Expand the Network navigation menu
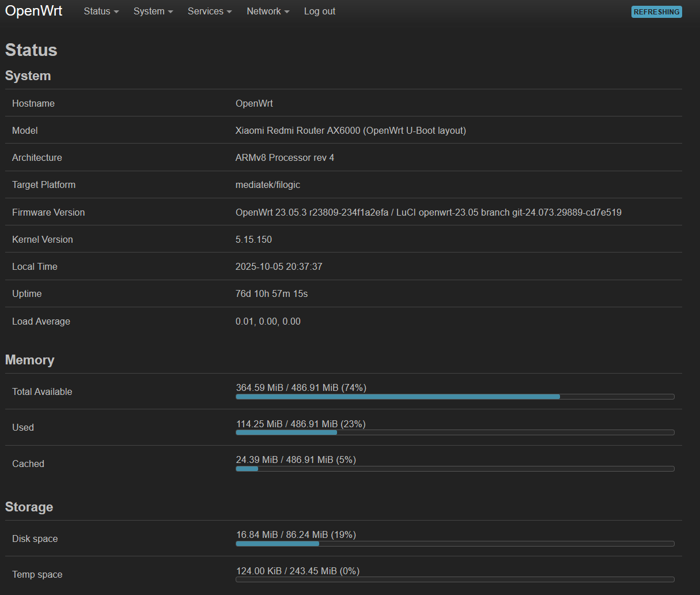 coord(267,12)
